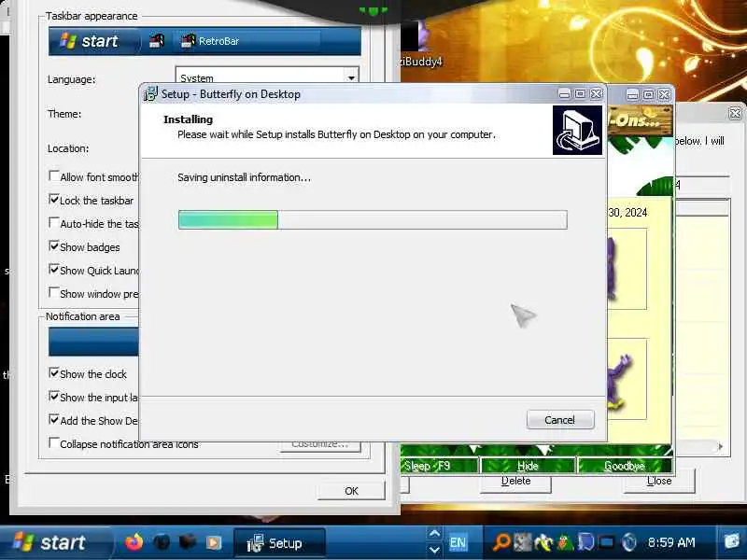Toggle Auto-hide the taskbar checkbox
The image size is (747, 560).
coord(54,222)
